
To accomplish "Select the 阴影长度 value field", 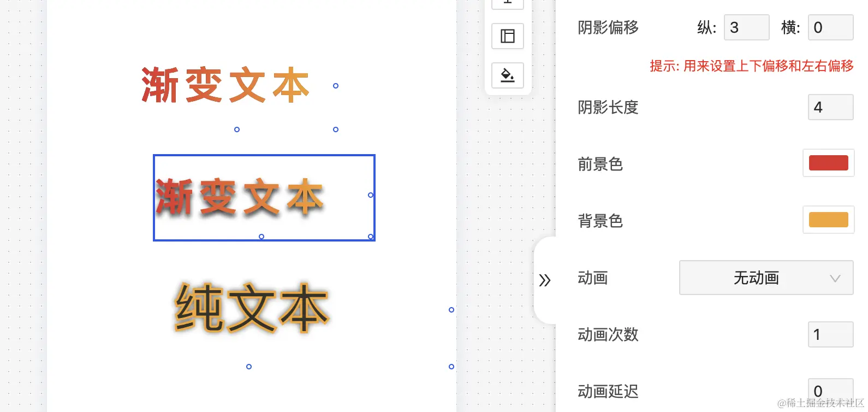I will pyautogui.click(x=830, y=107).
